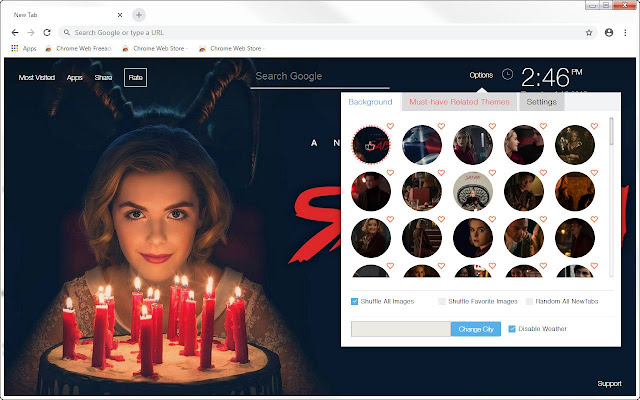Viewport: 640px width, 400px height.
Task: Click the clock icon beside the time
Action: click(507, 74)
